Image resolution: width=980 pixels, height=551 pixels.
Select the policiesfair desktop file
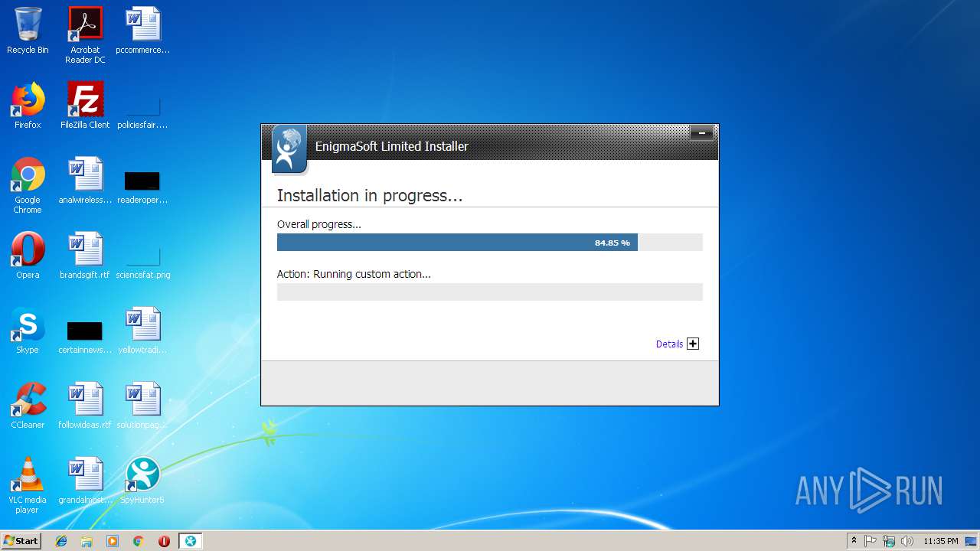[143, 112]
